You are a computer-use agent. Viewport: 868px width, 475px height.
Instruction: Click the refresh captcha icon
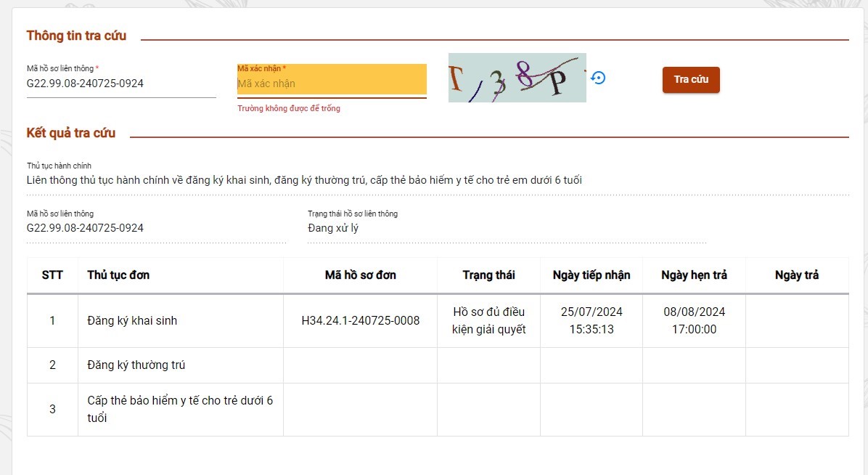[x=598, y=78]
